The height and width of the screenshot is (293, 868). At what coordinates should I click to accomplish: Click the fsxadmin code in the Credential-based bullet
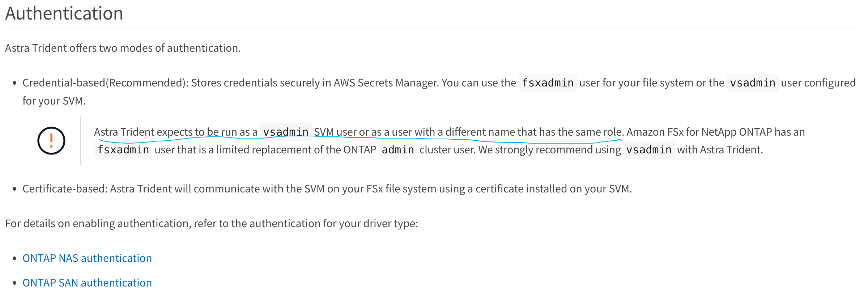point(548,83)
